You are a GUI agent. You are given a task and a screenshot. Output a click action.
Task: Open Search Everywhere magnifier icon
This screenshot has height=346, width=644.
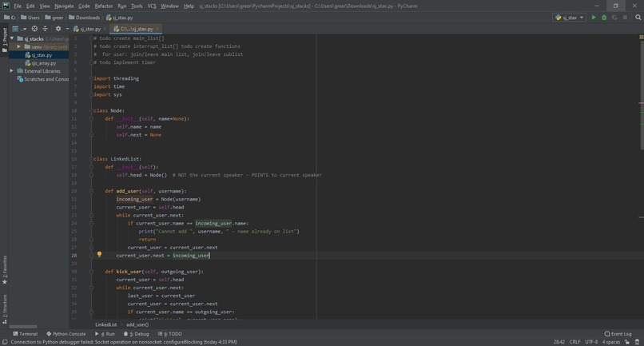(638, 18)
